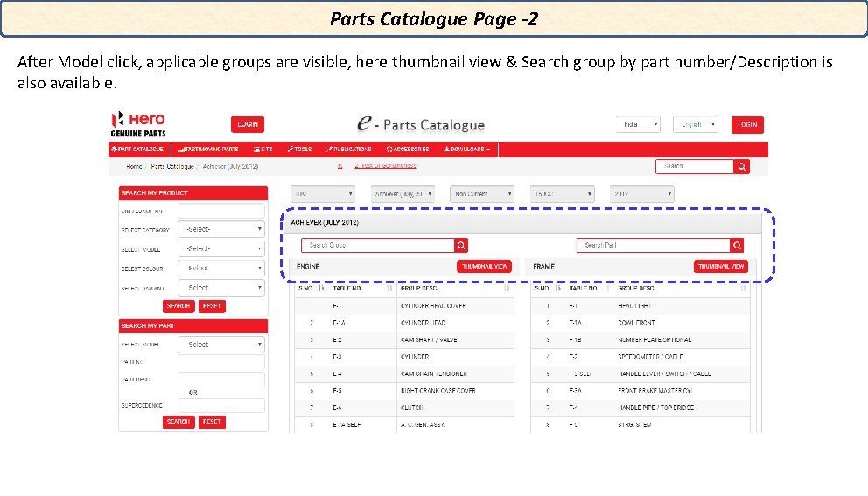
Task: Open Part Catalogue menu
Action: [x=137, y=150]
